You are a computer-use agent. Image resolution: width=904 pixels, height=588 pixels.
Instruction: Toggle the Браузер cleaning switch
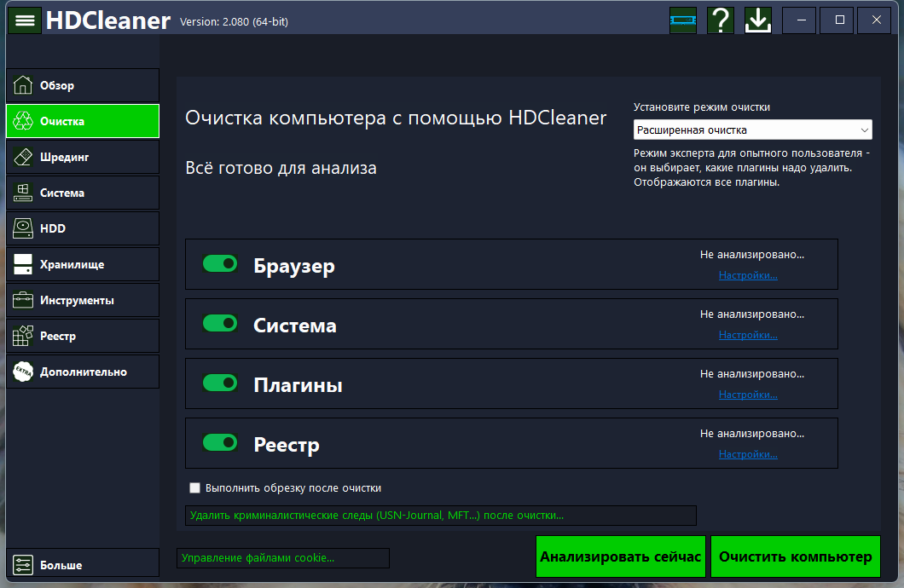(220, 264)
